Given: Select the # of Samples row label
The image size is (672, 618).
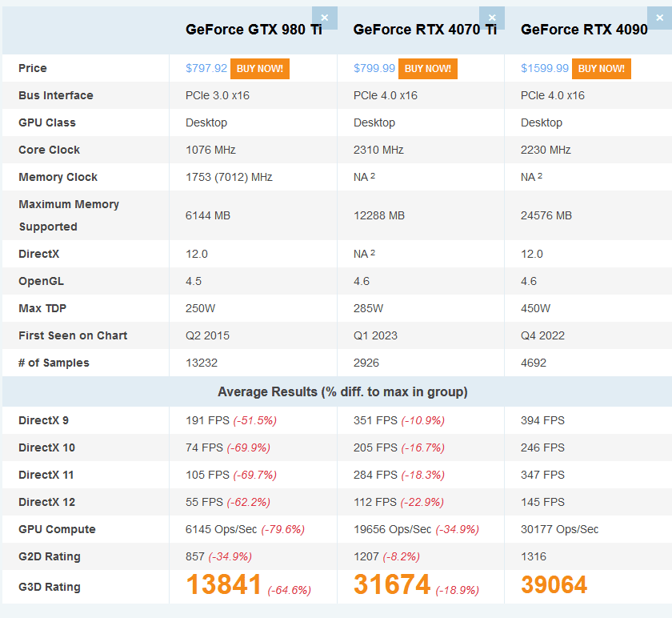Looking at the screenshot, I should pos(54,363).
